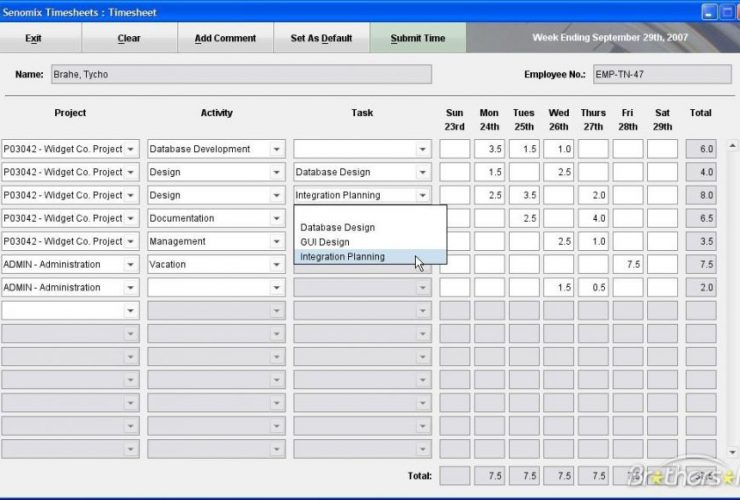Viewport: 740px width, 500px height.
Task: Open the empty Task dropdown in first row
Action: point(423,149)
